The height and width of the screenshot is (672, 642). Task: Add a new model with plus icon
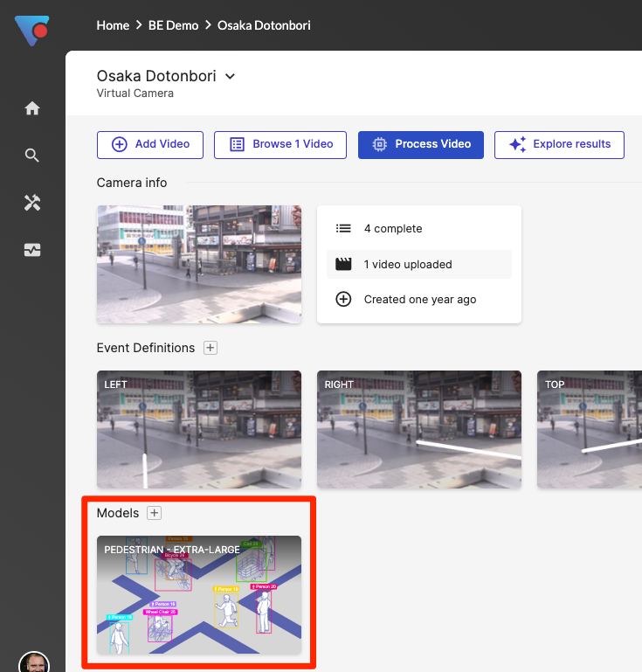[x=154, y=513]
